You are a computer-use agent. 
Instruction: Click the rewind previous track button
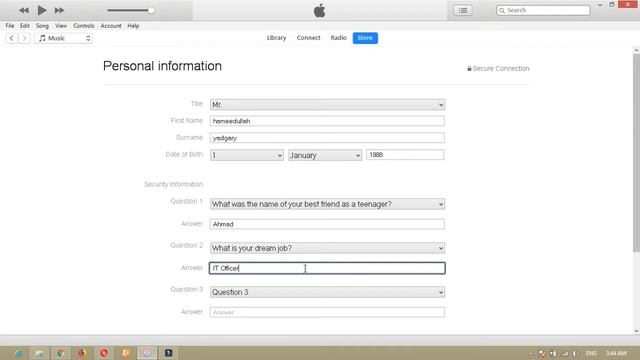[x=24, y=10]
